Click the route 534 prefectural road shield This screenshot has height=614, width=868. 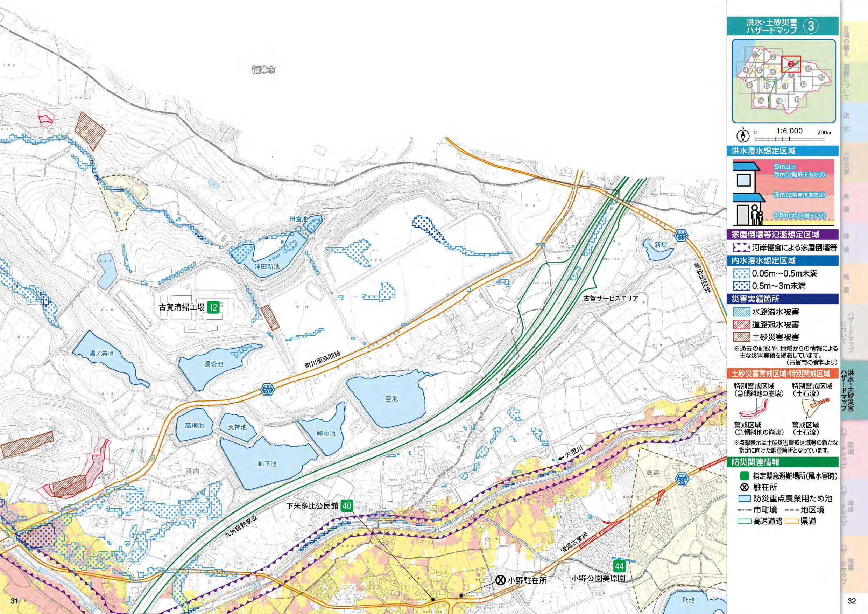pos(682,480)
